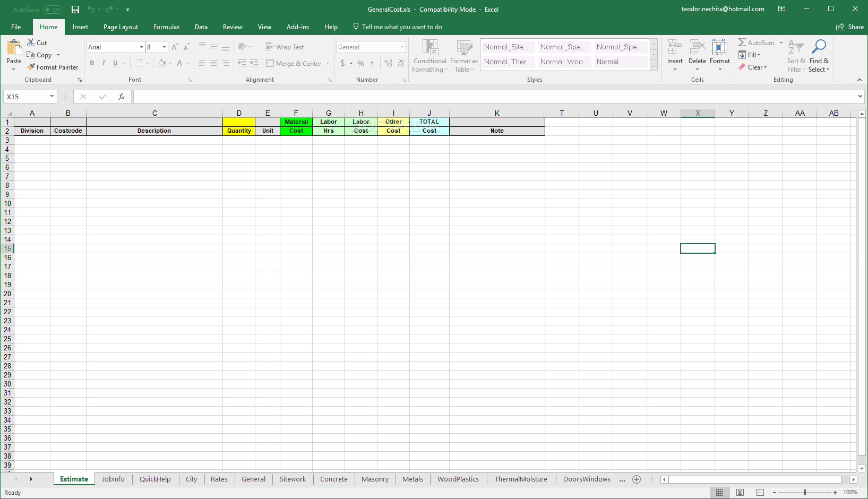Click the Orientation text angle icon
This screenshot has height=499, width=868.
point(242,47)
